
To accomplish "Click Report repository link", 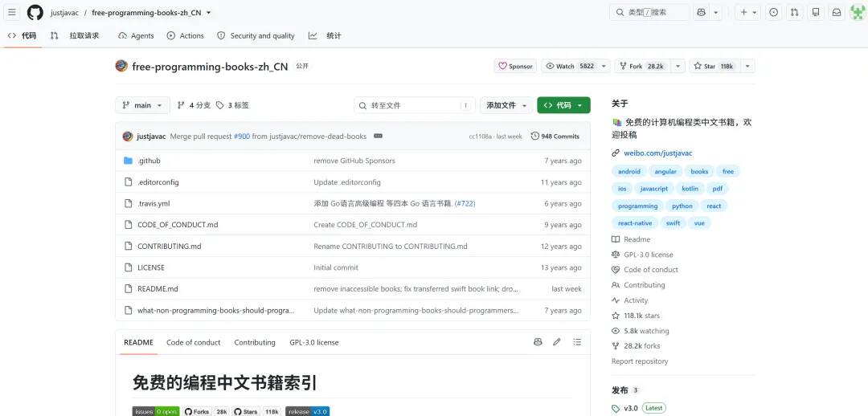I will [x=640, y=361].
